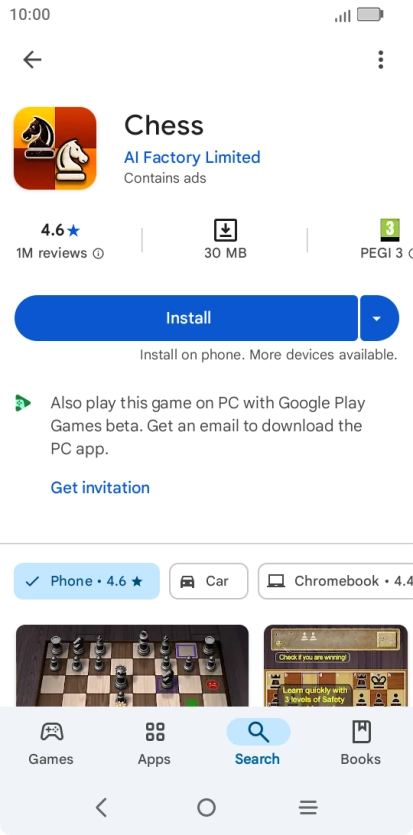Image resolution: width=413 pixels, height=835 pixels.
Task: Open the 3D chessboard screenshot thumbnail
Action: click(132, 666)
